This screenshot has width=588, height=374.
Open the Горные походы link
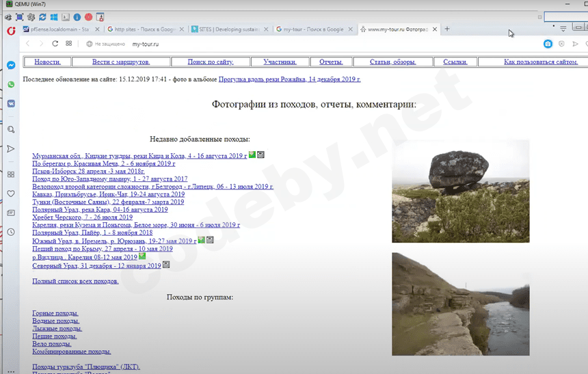tap(55, 313)
